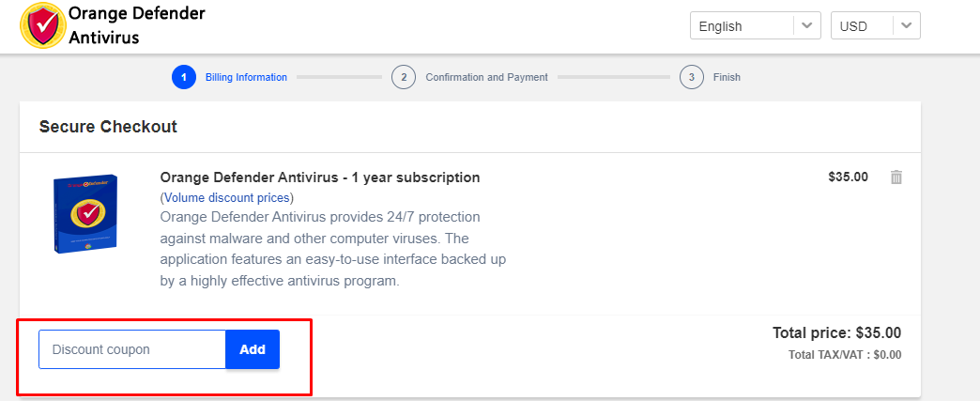Viewport: 980px width, 401px height.
Task: Click the Orange Defender shield logo
Action: coord(42,25)
